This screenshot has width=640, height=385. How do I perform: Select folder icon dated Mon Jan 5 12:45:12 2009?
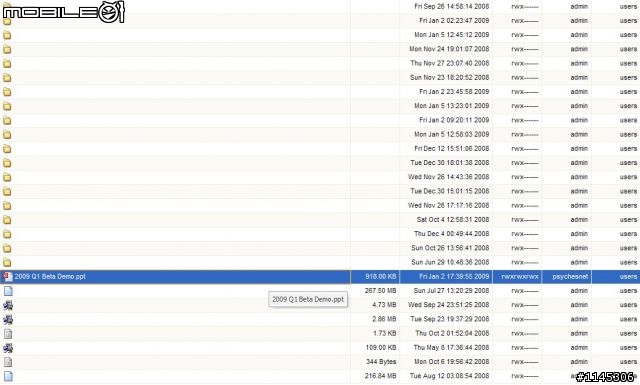tap(7, 35)
